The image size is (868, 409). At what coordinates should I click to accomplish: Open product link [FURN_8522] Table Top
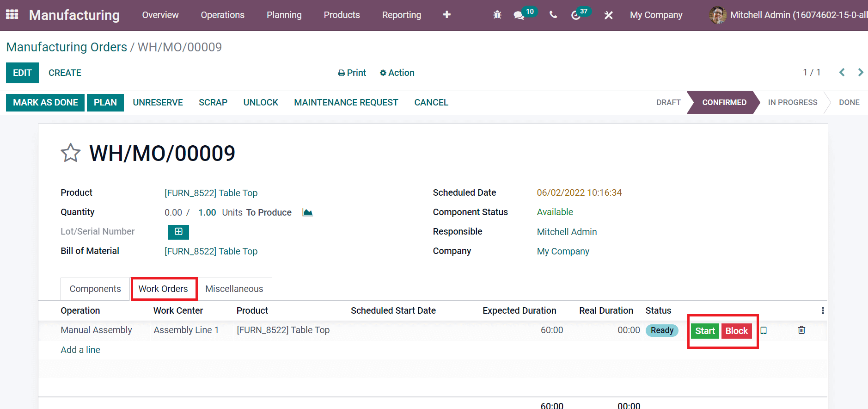coord(211,193)
